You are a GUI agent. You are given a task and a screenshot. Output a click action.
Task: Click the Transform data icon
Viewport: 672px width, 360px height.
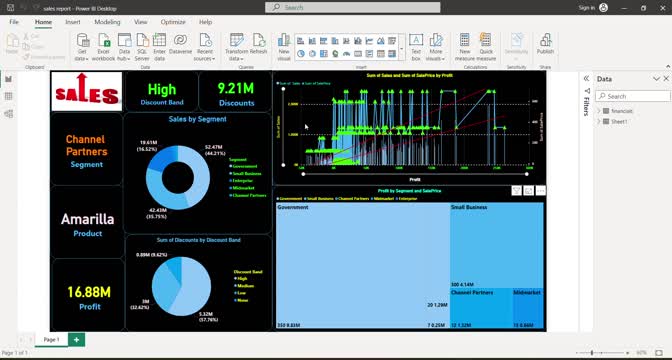(x=237, y=47)
